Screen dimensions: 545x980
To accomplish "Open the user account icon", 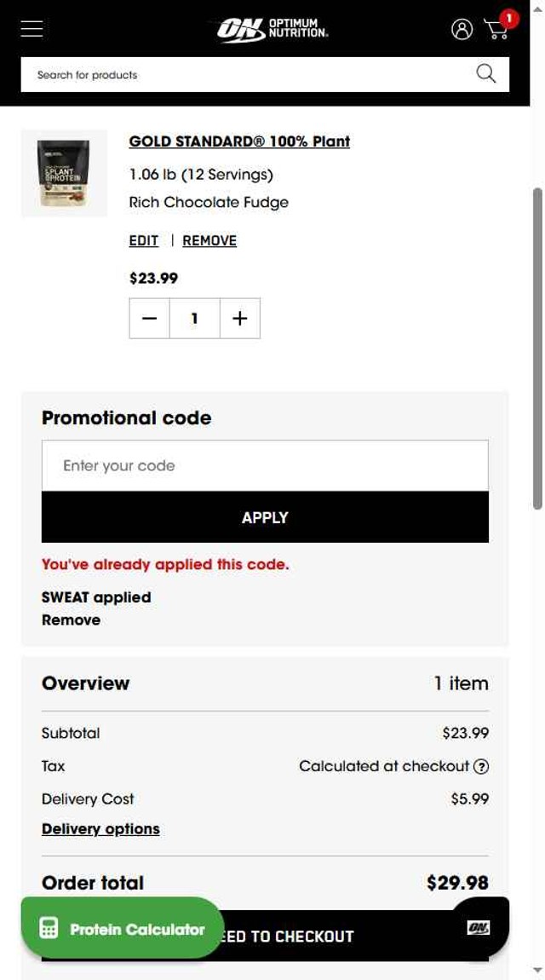I will point(462,30).
